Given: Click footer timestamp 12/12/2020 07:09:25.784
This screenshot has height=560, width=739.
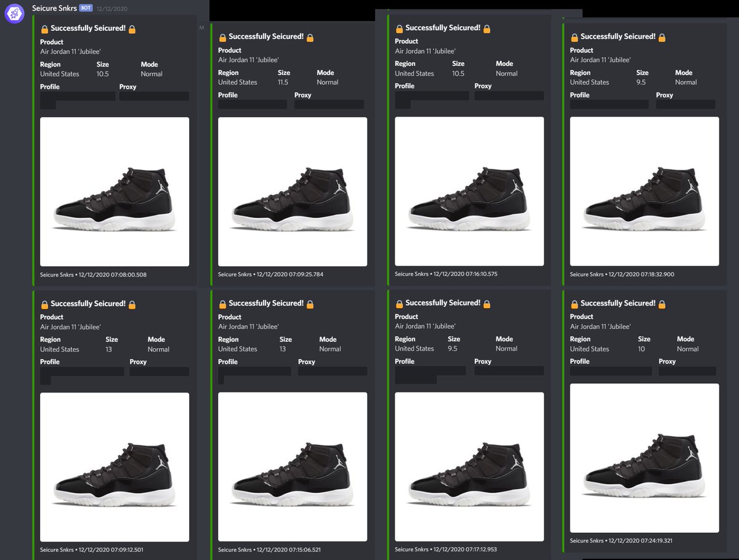Looking at the screenshot, I should (289, 275).
